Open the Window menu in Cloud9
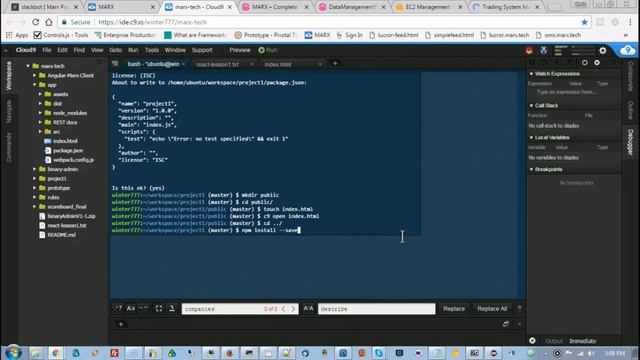Image resolution: width=640 pixels, height=360 pixels. tap(175, 50)
